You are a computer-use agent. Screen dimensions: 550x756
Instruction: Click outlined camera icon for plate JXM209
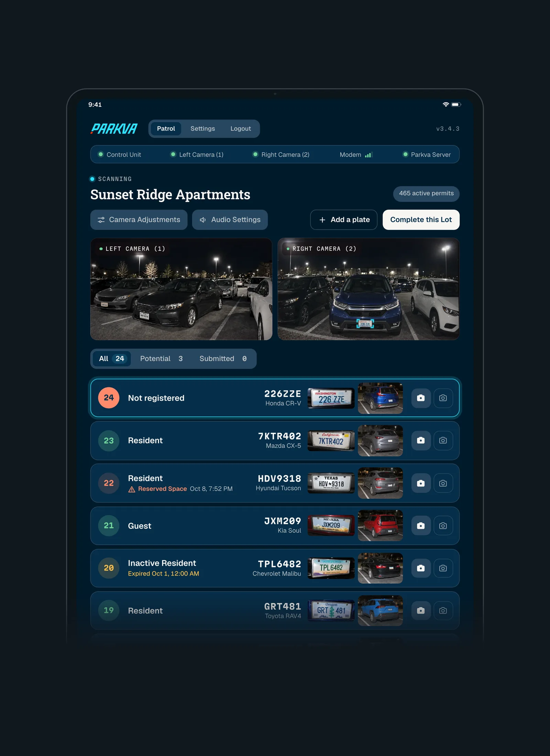(x=443, y=526)
